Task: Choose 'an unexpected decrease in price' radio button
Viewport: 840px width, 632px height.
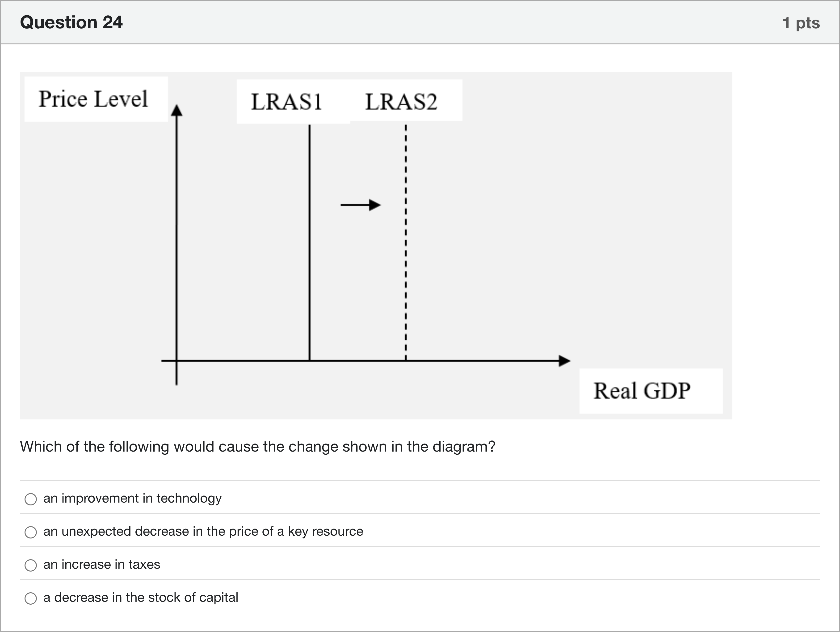Action: pyautogui.click(x=31, y=532)
